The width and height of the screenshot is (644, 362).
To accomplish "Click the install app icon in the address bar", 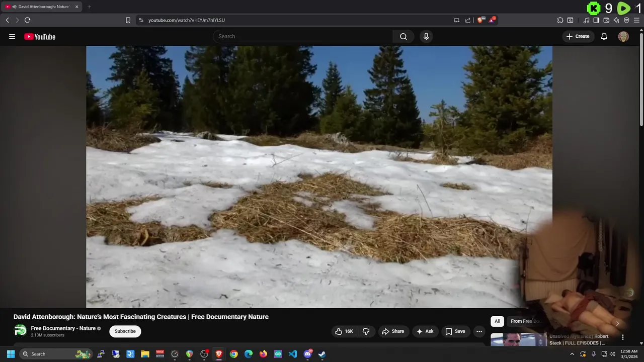I will click(x=456, y=20).
